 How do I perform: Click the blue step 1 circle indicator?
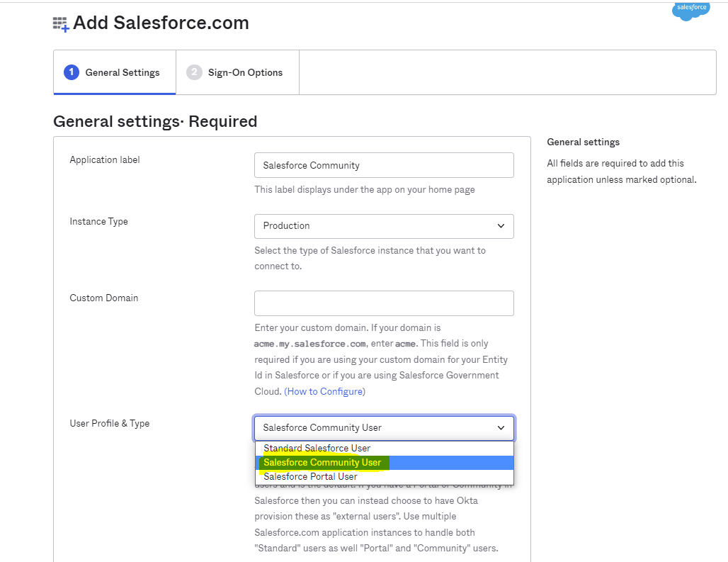pos(72,72)
